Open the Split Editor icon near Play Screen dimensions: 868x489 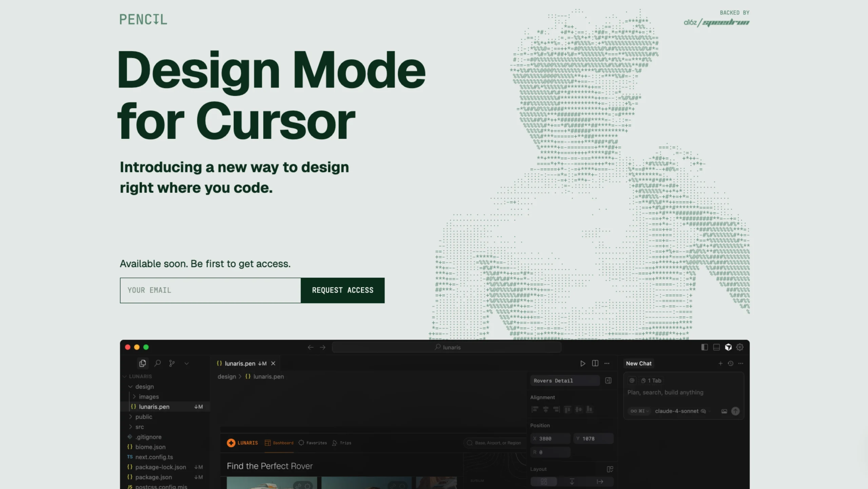[595, 363]
